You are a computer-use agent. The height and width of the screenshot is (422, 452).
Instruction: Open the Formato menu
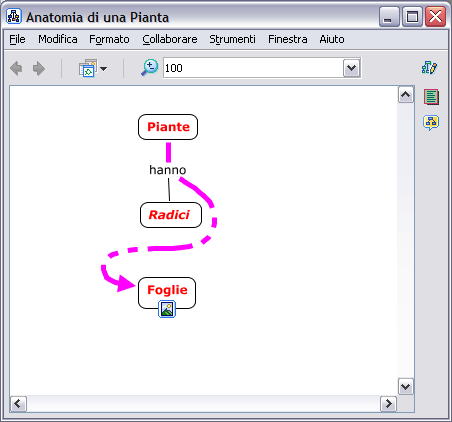(109, 39)
